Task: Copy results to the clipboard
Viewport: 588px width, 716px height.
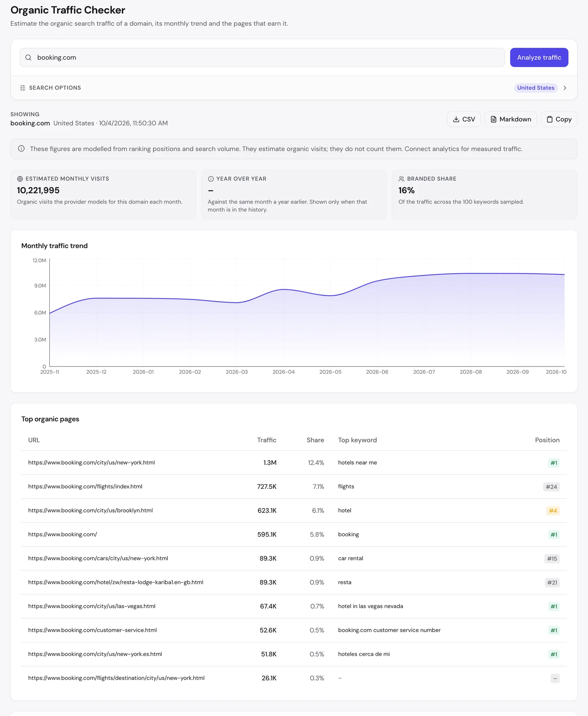Action: tap(559, 119)
